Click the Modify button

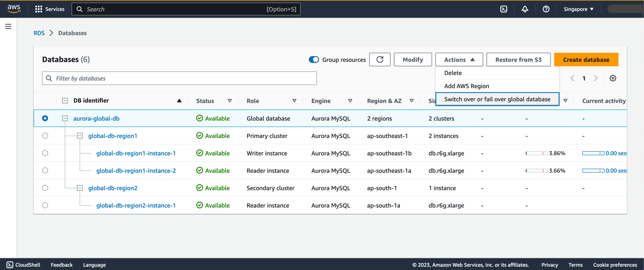tap(413, 59)
